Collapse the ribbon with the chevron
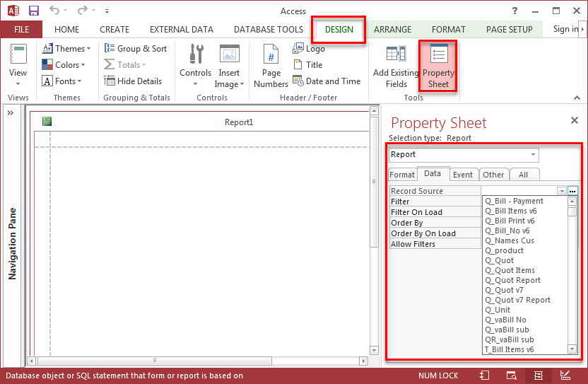This screenshot has width=588, height=384. tap(577, 98)
